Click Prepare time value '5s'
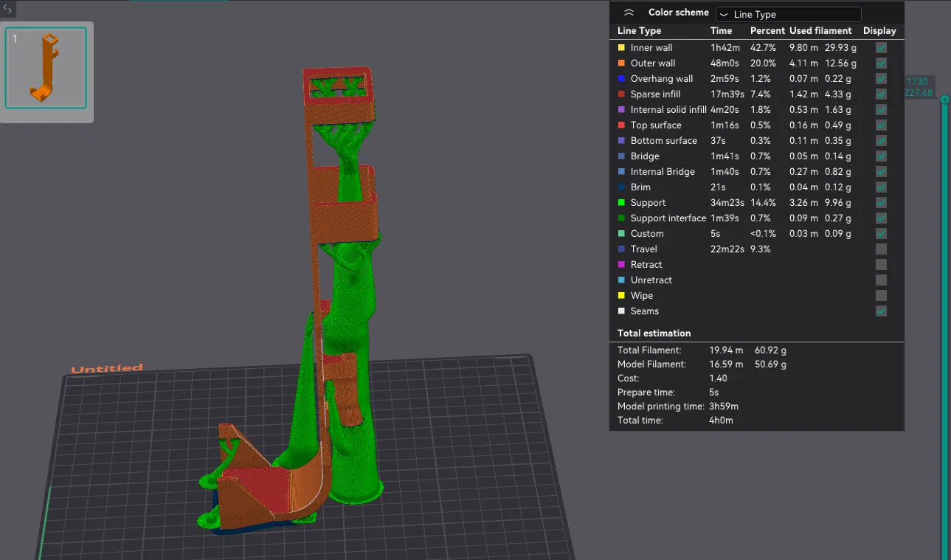This screenshot has height=560, width=951. [x=714, y=393]
